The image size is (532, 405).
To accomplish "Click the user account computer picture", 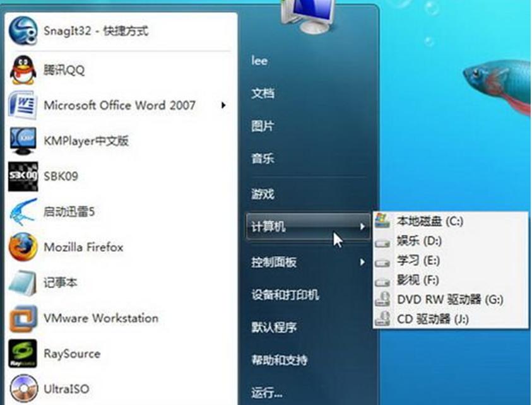I will 308,16.
